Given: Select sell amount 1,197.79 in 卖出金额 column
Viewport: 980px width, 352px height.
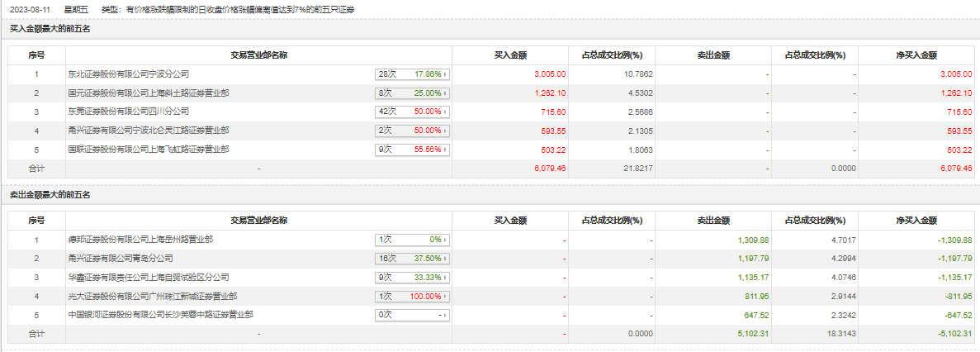Looking at the screenshot, I should 753,259.
